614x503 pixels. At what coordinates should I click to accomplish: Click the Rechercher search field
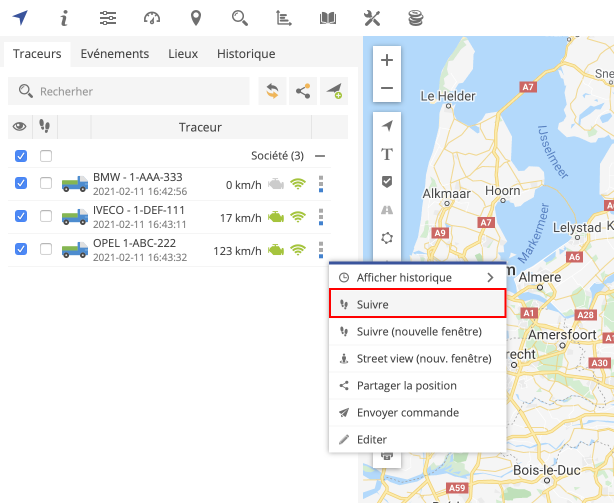coord(130,91)
